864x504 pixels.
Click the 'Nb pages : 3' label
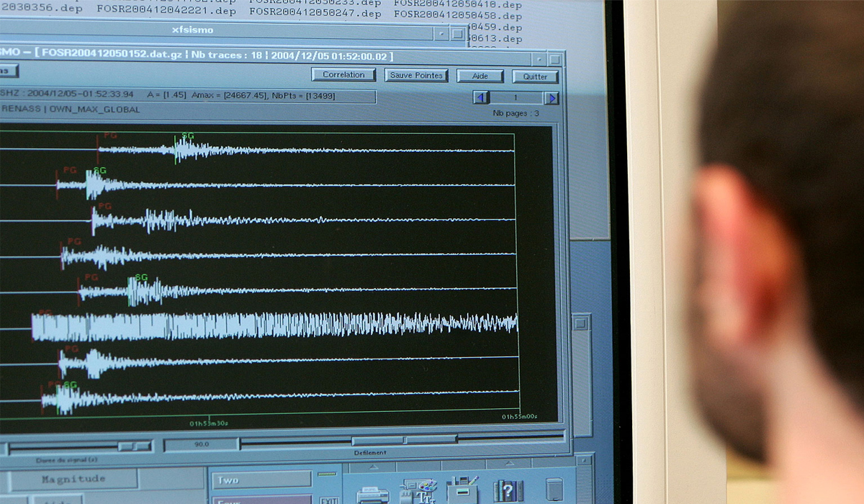click(516, 114)
